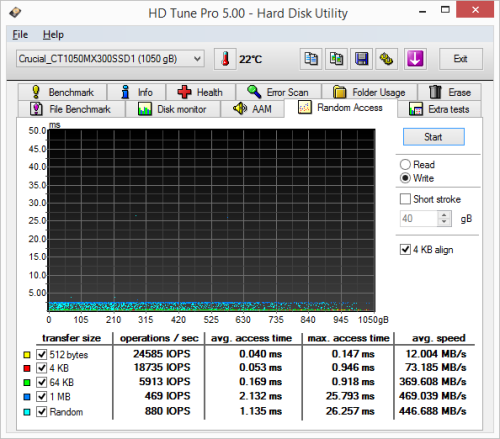Viewport: 500px width, 439px height.
Task: Open the Help menu
Action: click(53, 35)
